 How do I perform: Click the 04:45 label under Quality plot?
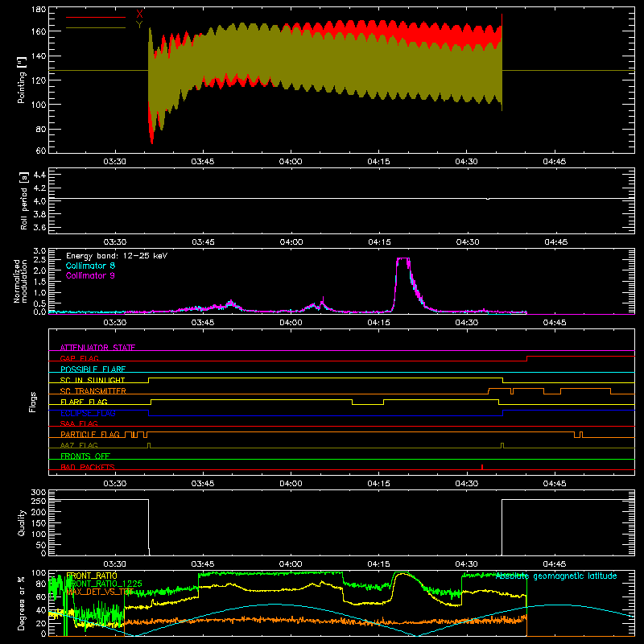tap(555, 564)
